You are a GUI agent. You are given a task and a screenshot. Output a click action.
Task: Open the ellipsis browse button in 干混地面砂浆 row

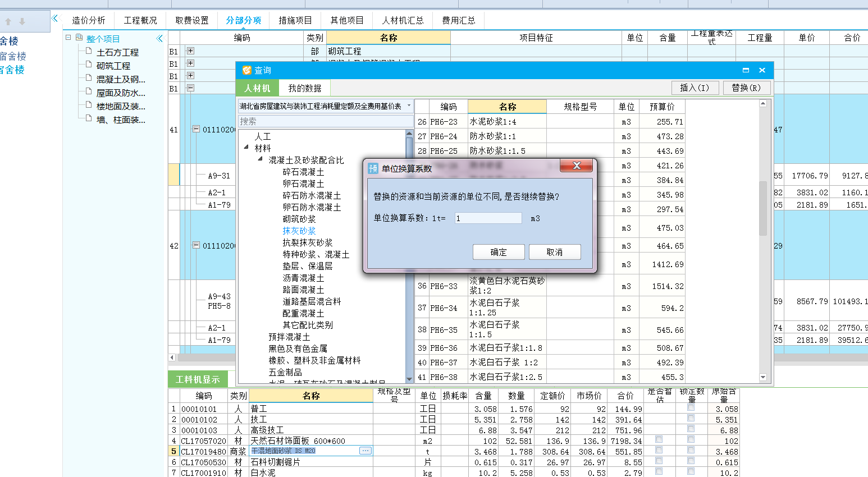tap(366, 451)
